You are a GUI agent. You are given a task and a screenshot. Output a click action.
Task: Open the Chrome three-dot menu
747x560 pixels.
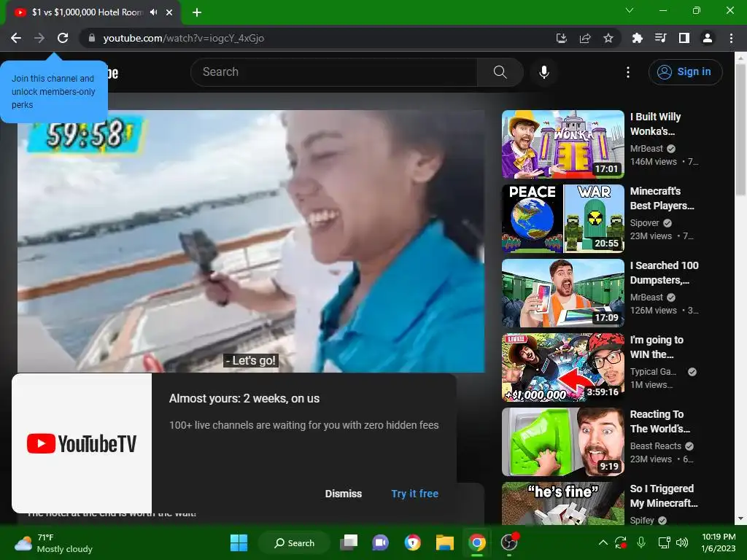click(731, 38)
